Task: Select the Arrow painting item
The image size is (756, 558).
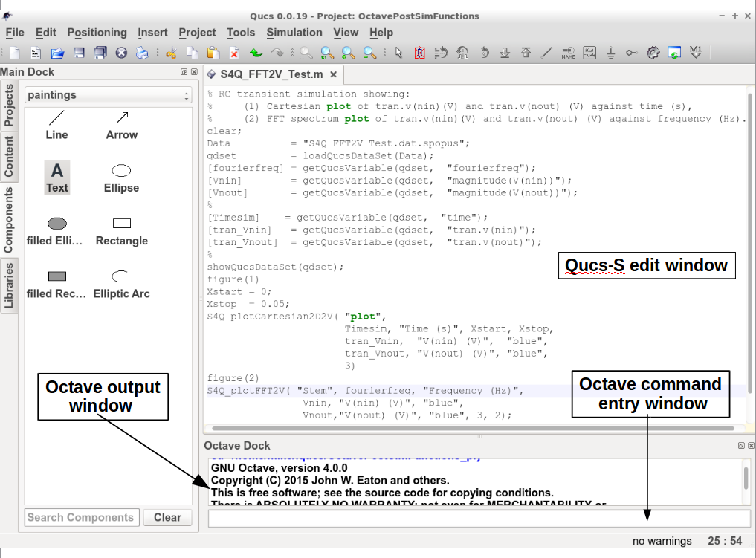Action: click(x=121, y=126)
